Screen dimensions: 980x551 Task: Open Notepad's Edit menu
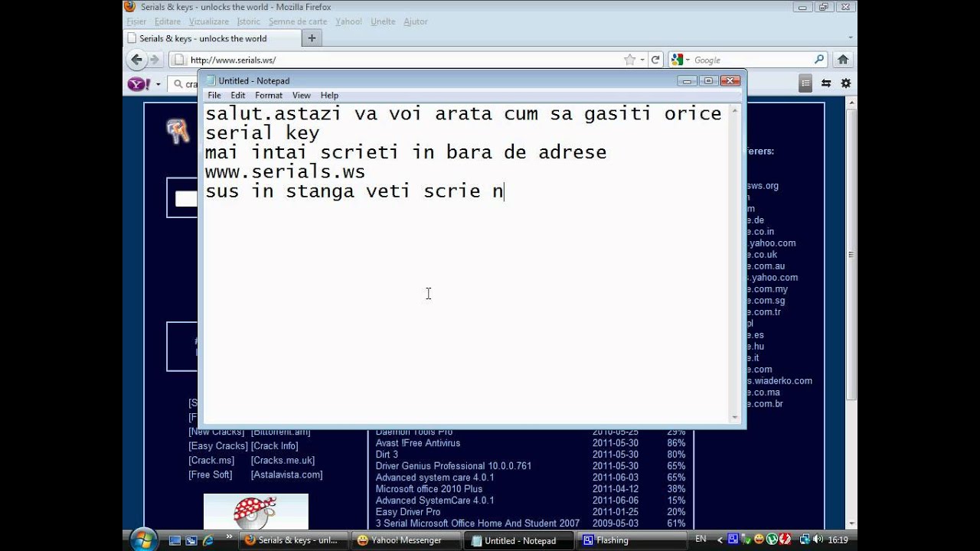pyautogui.click(x=238, y=96)
